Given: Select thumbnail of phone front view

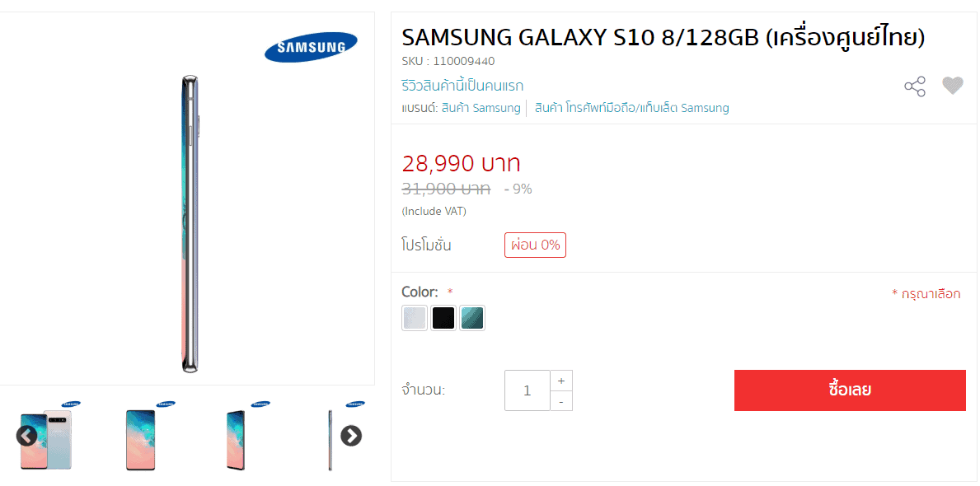Looking at the screenshot, I should tap(141, 437).
